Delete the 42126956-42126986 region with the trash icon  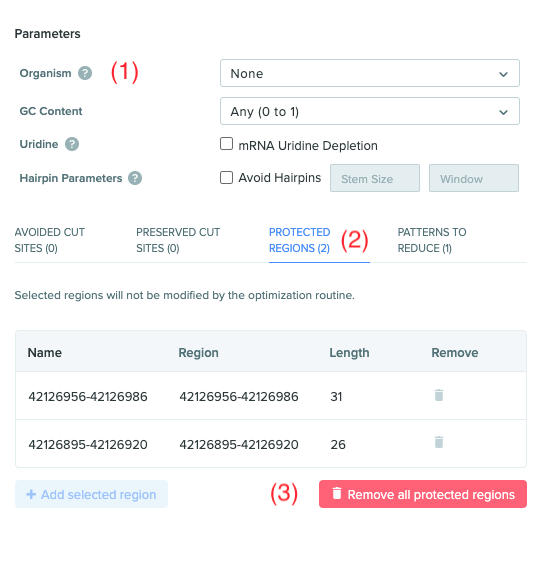coord(439,395)
